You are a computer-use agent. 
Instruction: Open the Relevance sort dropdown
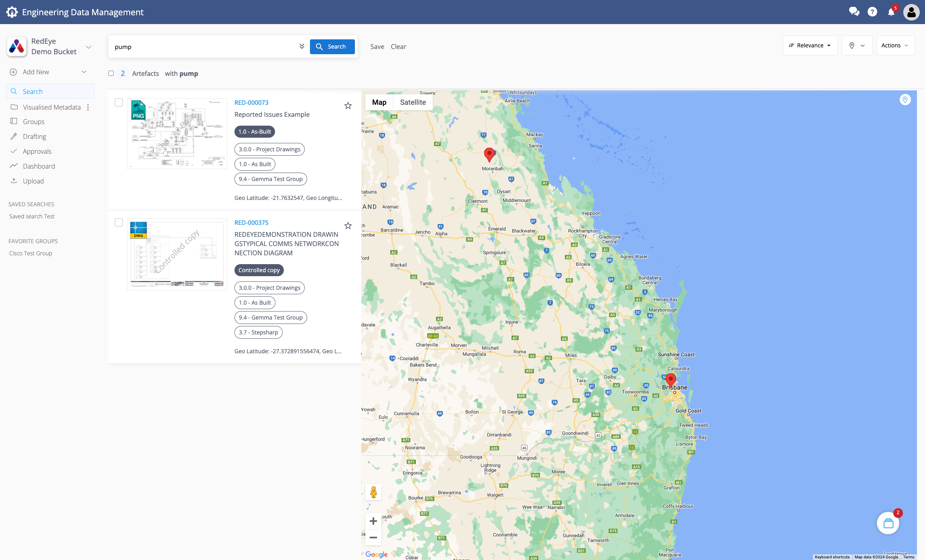(810, 45)
